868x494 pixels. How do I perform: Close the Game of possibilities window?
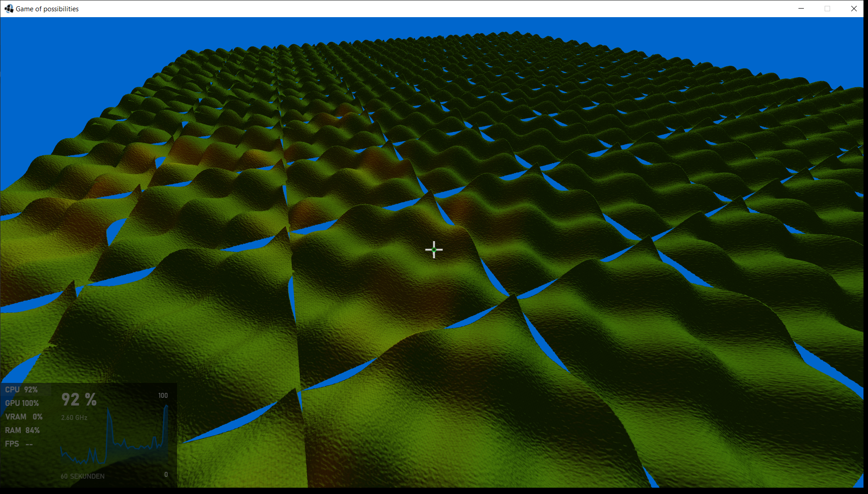coord(854,9)
